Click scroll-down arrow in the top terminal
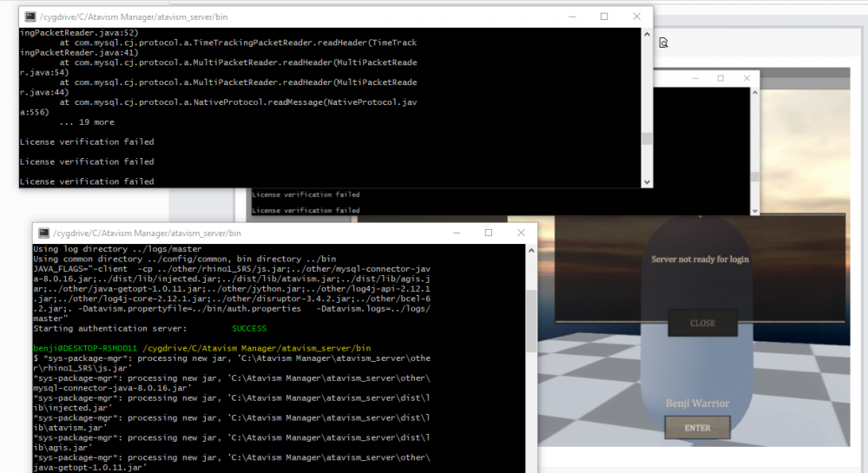868x473 pixels. tap(646, 181)
